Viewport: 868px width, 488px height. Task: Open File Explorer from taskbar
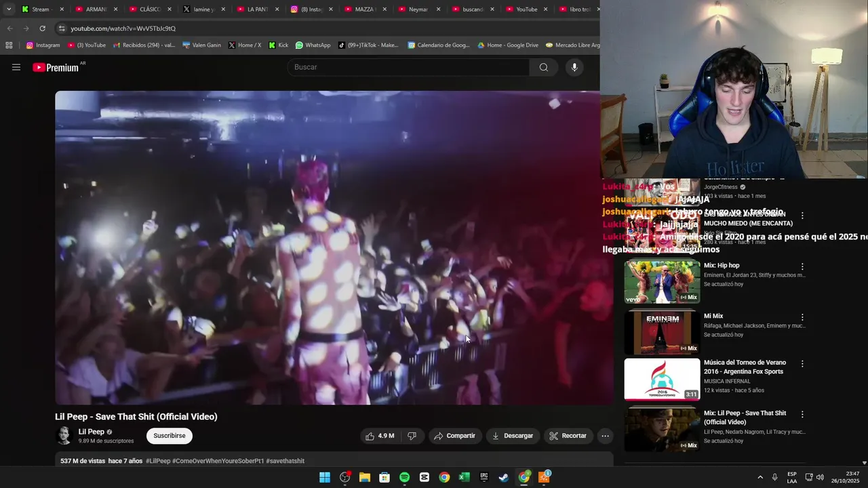[364, 477]
